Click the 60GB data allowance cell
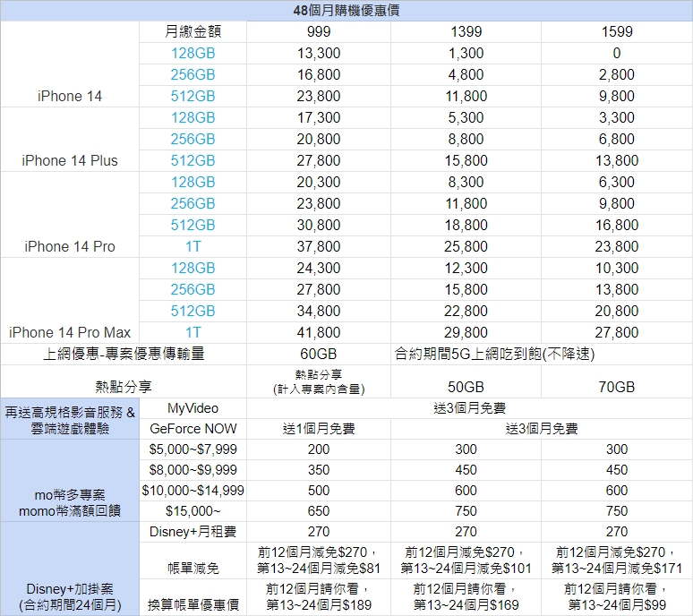 pyautogui.click(x=319, y=354)
